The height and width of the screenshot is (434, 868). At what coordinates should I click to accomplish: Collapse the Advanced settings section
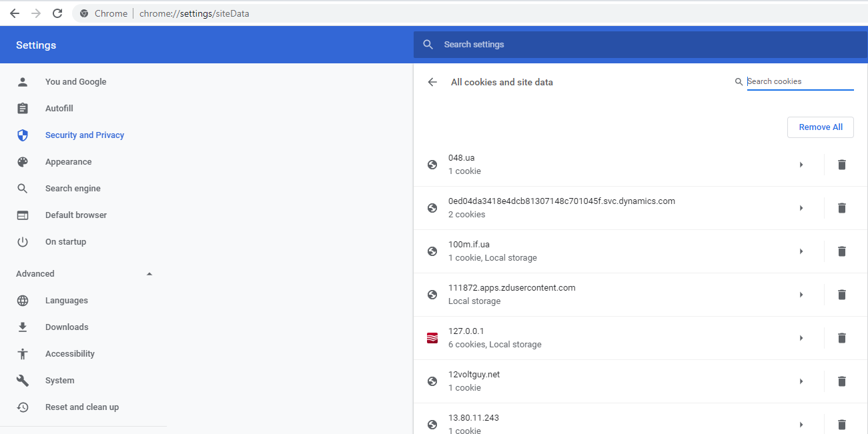[149, 274]
